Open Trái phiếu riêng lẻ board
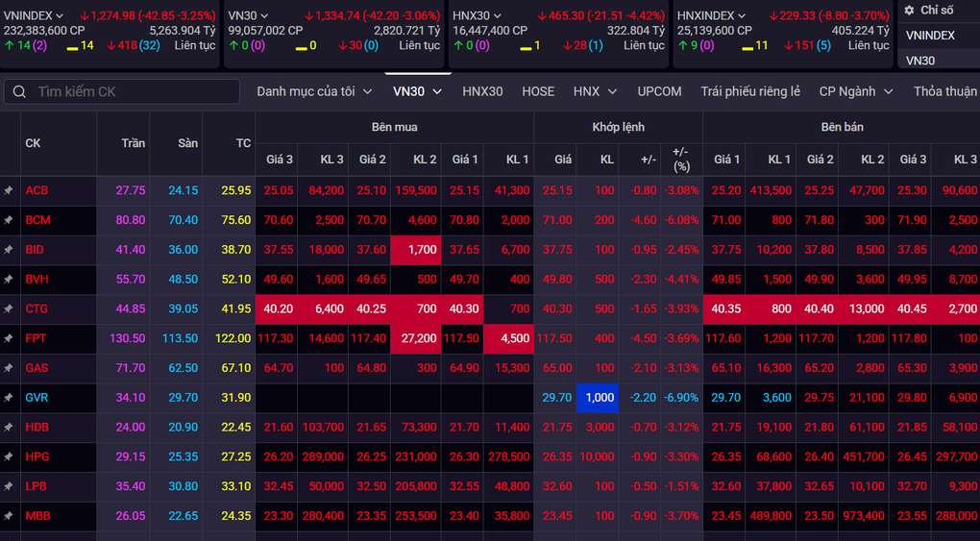Image resolution: width=980 pixels, height=541 pixels. (x=749, y=91)
